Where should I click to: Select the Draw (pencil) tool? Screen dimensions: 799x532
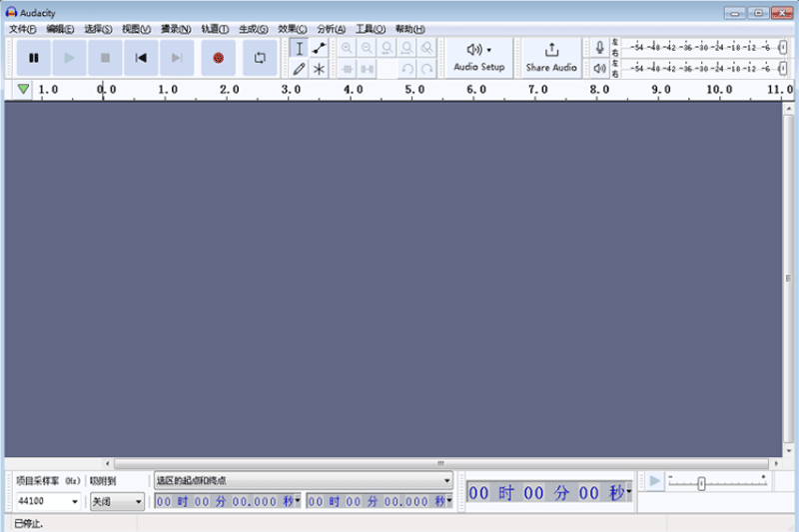coord(299,69)
